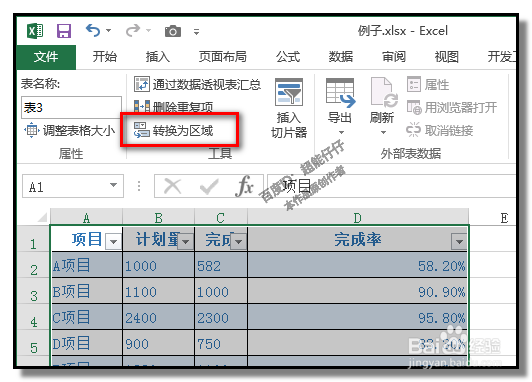The height and width of the screenshot is (382, 532).
Task: Select cell B项目
Action: [x=87, y=291]
